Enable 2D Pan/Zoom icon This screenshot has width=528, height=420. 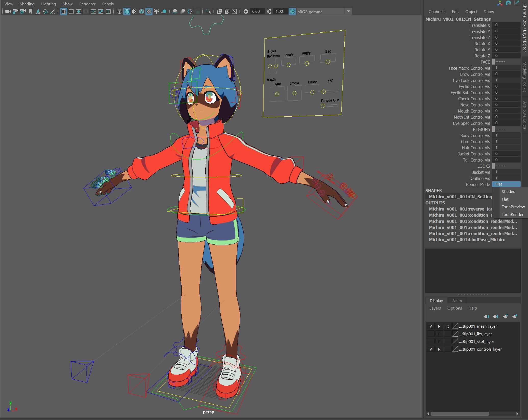pyautogui.click(x=45, y=11)
